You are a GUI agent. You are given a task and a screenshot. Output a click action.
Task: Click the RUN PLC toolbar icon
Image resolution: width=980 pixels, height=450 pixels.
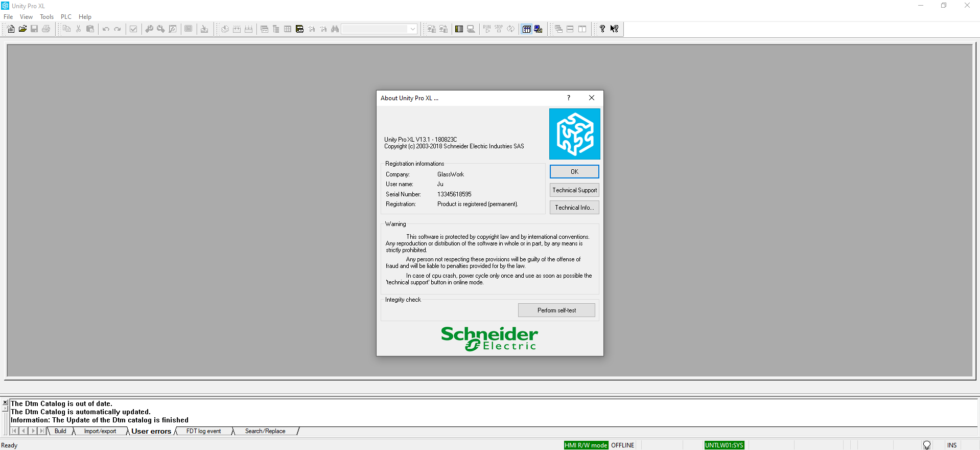pos(487,29)
